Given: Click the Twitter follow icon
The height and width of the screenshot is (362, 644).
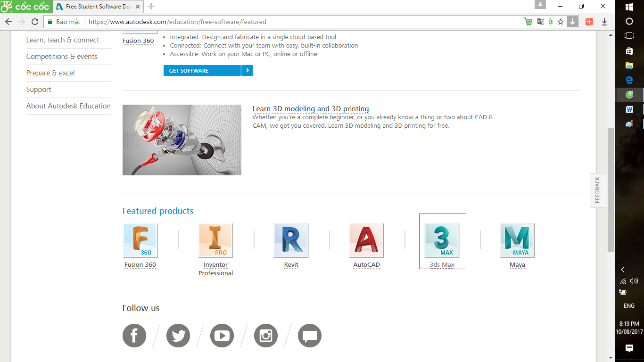Looking at the screenshot, I should point(178,336).
